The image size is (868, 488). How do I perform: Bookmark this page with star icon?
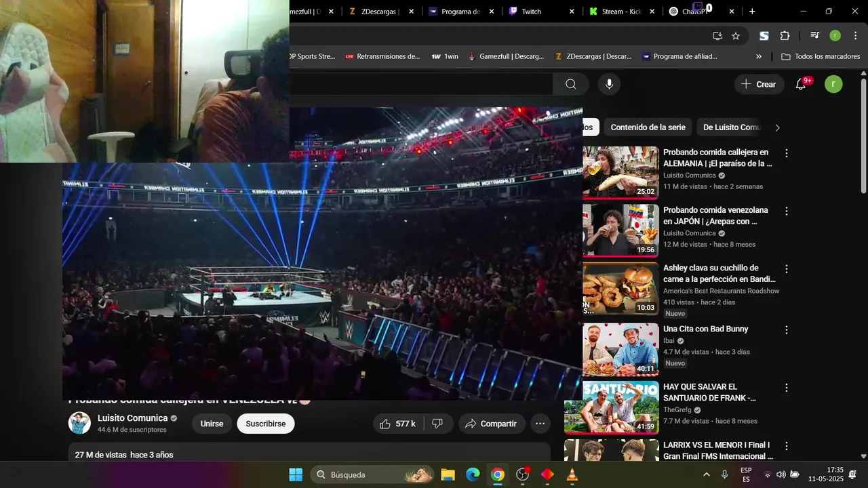[736, 36]
